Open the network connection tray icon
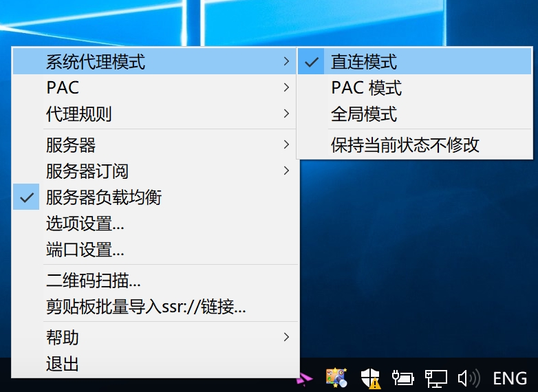 pyautogui.click(x=435, y=377)
